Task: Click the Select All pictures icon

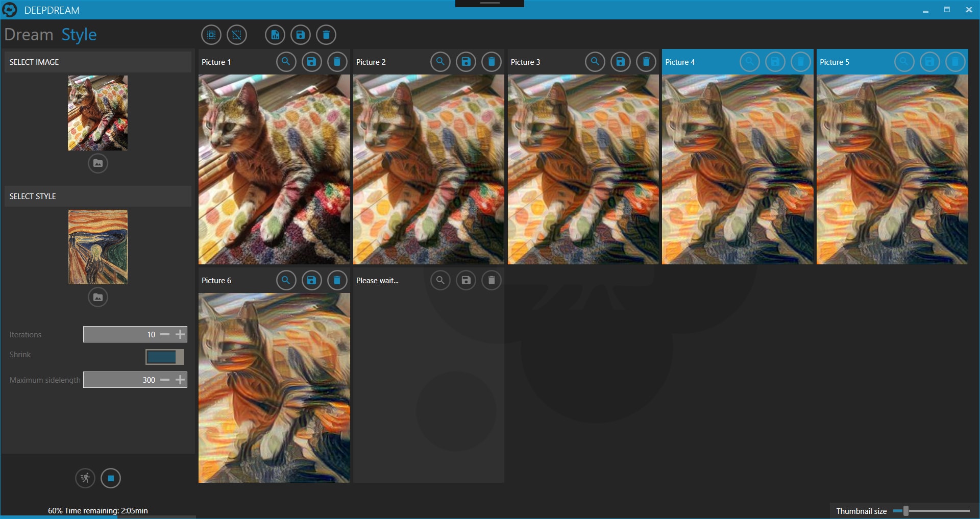Action: pos(211,35)
